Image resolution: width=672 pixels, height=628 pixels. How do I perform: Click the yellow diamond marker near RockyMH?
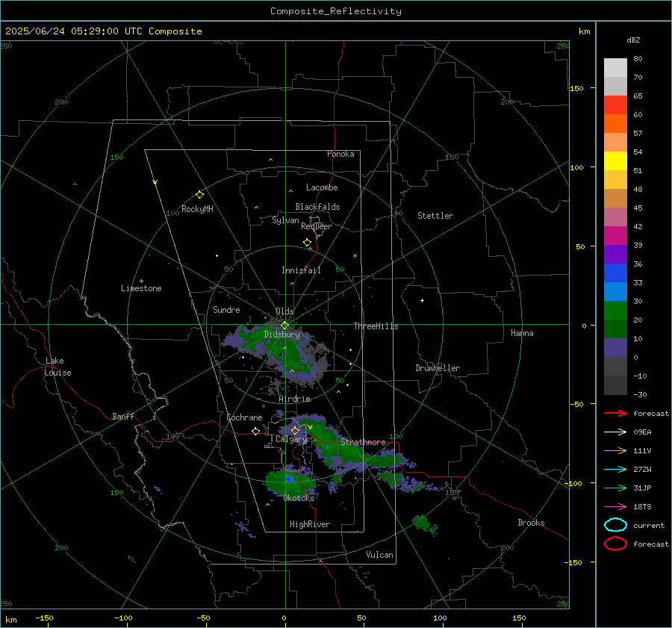(x=199, y=195)
